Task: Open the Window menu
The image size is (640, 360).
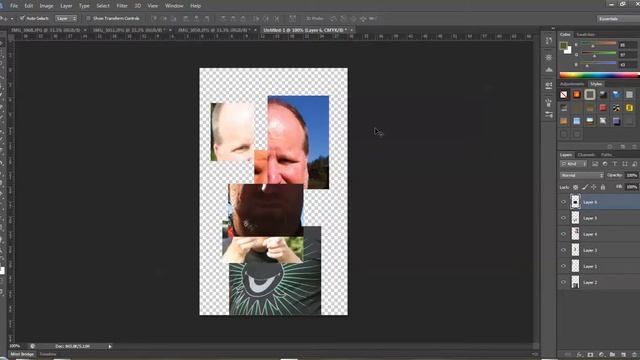Action: click(174, 6)
